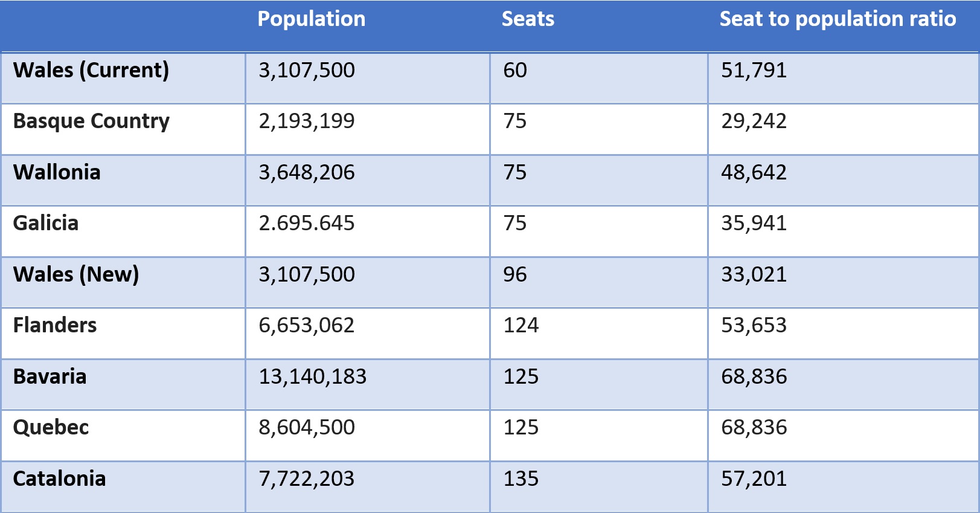Click the Quebec row label
The image size is (980, 513).
point(51,427)
